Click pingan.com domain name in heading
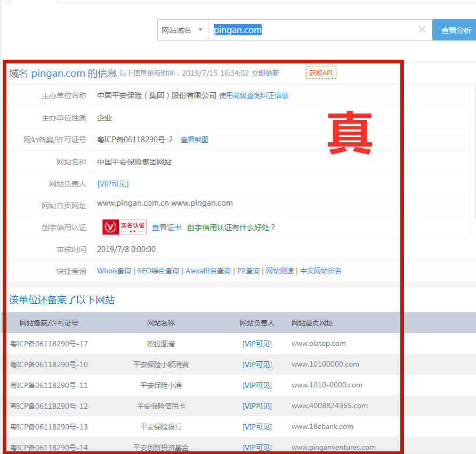Viewport: 476px width, 454px height. coord(58,74)
